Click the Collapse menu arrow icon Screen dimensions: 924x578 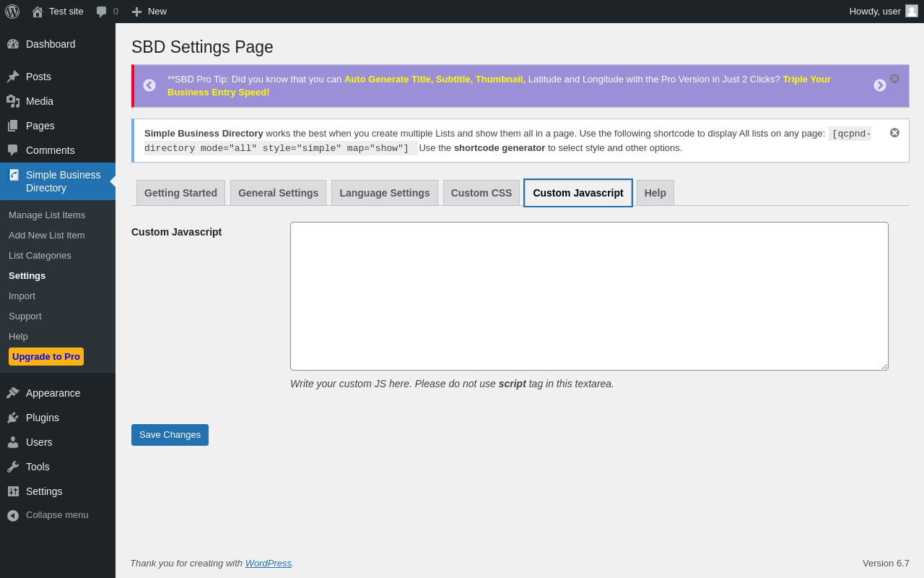(x=13, y=515)
